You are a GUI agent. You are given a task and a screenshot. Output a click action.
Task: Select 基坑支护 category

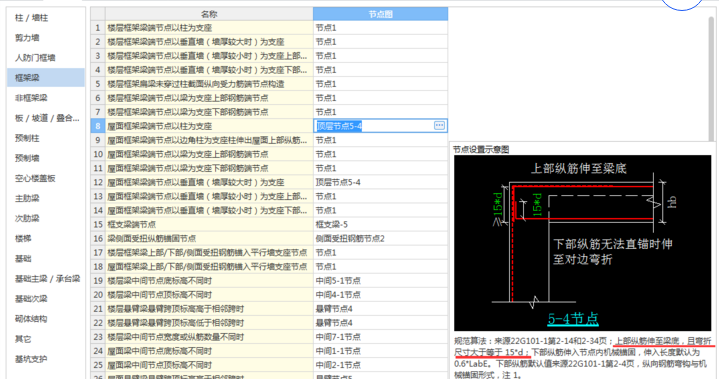pyautogui.click(x=46, y=359)
